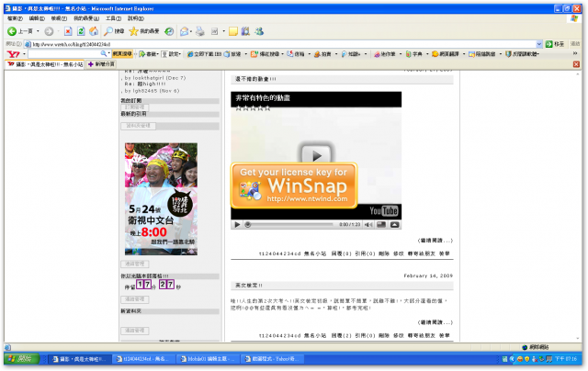Open the cycling TV promo banner image
This screenshot has height=371, width=588.
pyautogui.click(x=162, y=199)
